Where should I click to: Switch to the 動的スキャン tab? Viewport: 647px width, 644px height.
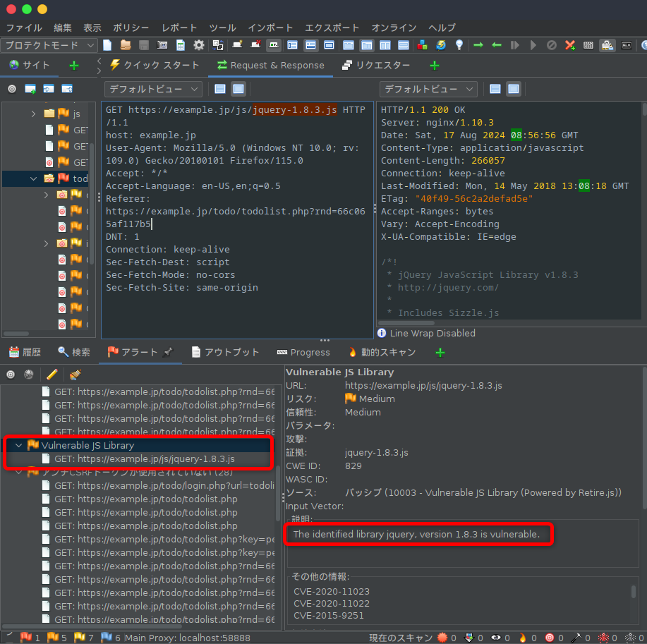coord(382,352)
